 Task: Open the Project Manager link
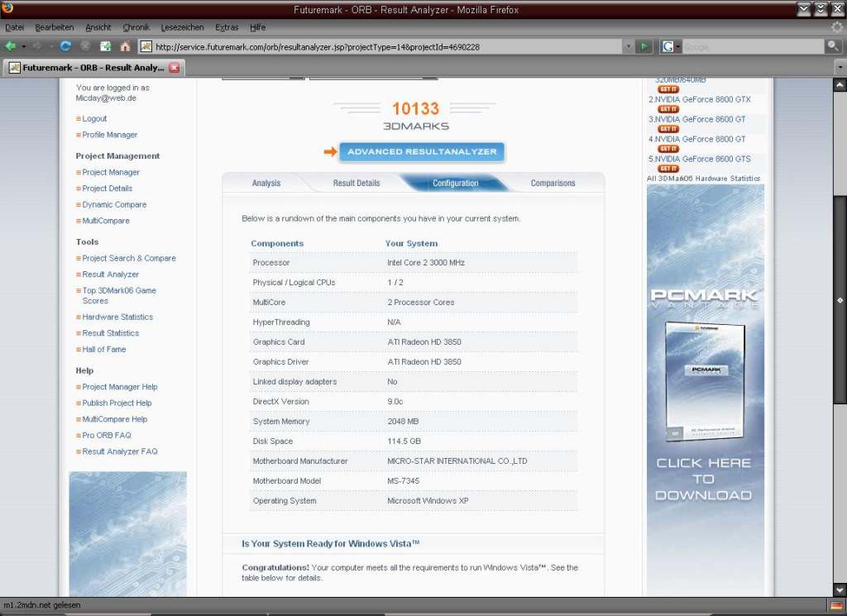pyautogui.click(x=111, y=172)
